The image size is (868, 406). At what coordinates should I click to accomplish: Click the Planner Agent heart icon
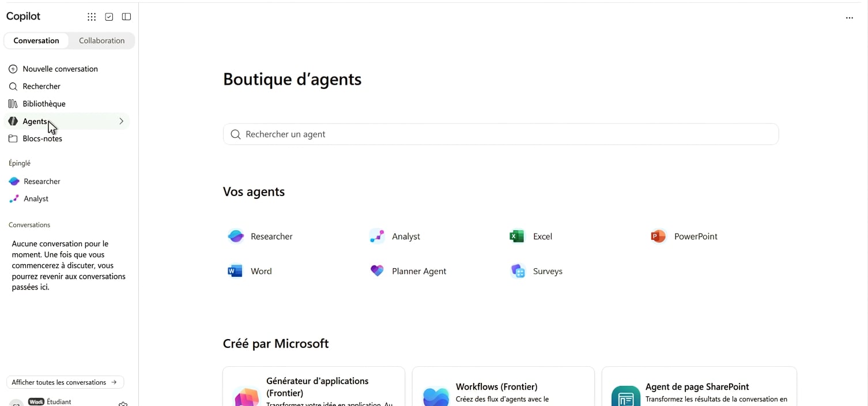click(377, 270)
